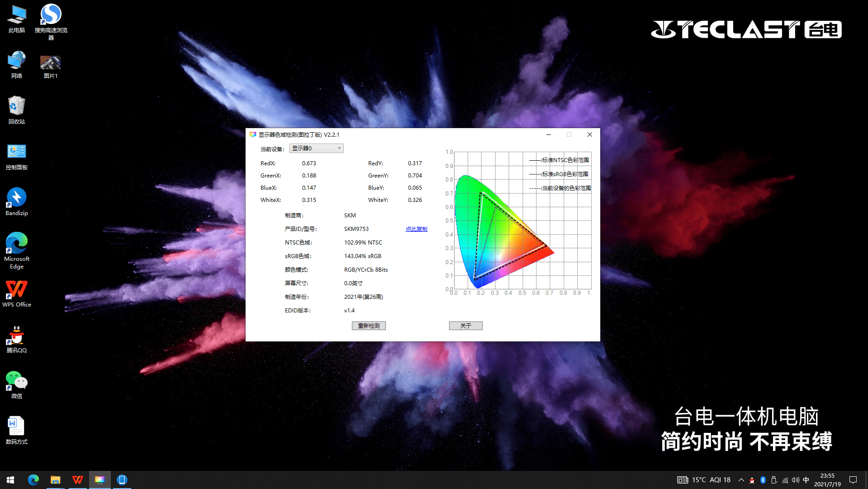Select the 微信 desktop shortcut
The width and height of the screenshot is (868, 489).
(x=17, y=385)
